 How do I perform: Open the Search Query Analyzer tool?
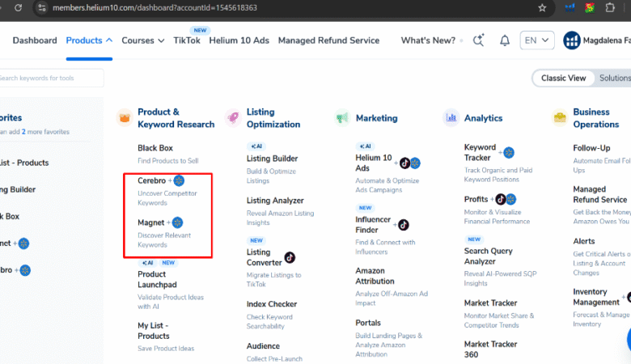point(488,256)
